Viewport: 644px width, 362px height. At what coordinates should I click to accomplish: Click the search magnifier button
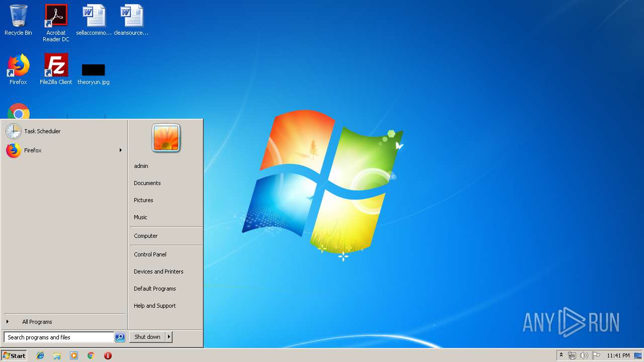pos(120,337)
